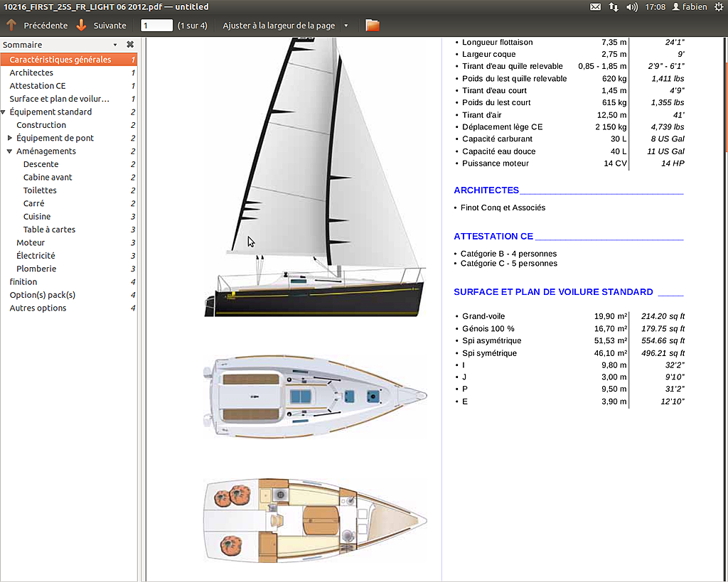Collapse the Équipement standard tree node
This screenshot has width=728, height=582.
4,112
